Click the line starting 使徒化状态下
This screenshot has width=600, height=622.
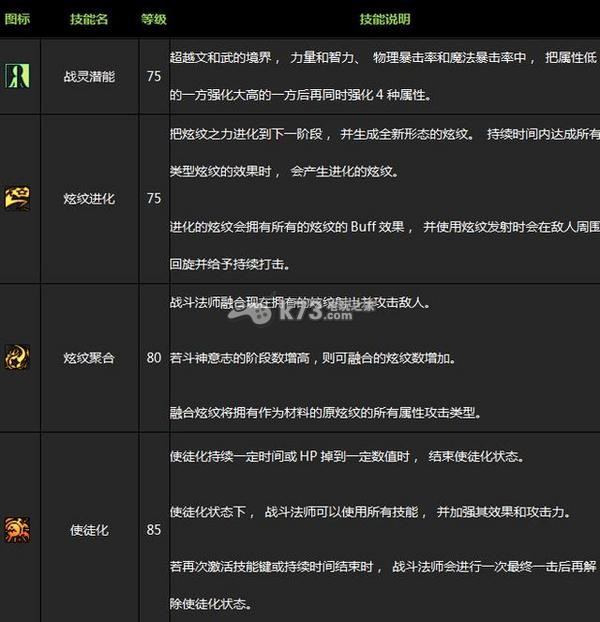tap(370, 512)
